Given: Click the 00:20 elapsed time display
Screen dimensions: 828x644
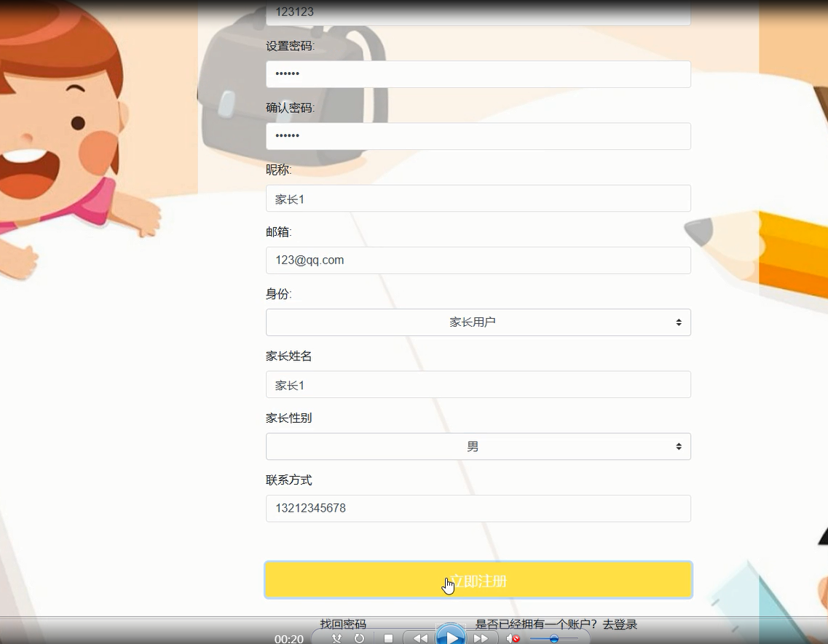Looking at the screenshot, I should [x=289, y=639].
